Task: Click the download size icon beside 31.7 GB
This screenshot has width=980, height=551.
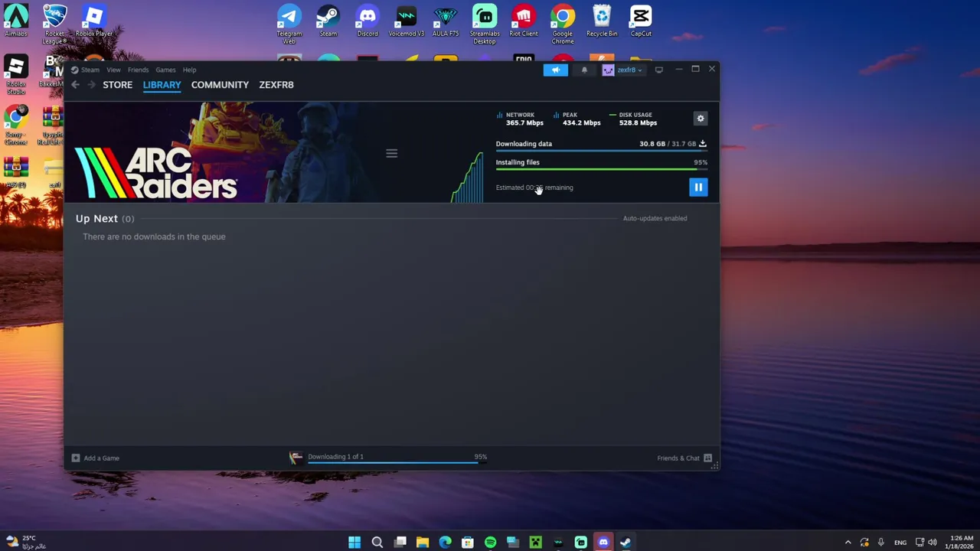Action: click(703, 144)
